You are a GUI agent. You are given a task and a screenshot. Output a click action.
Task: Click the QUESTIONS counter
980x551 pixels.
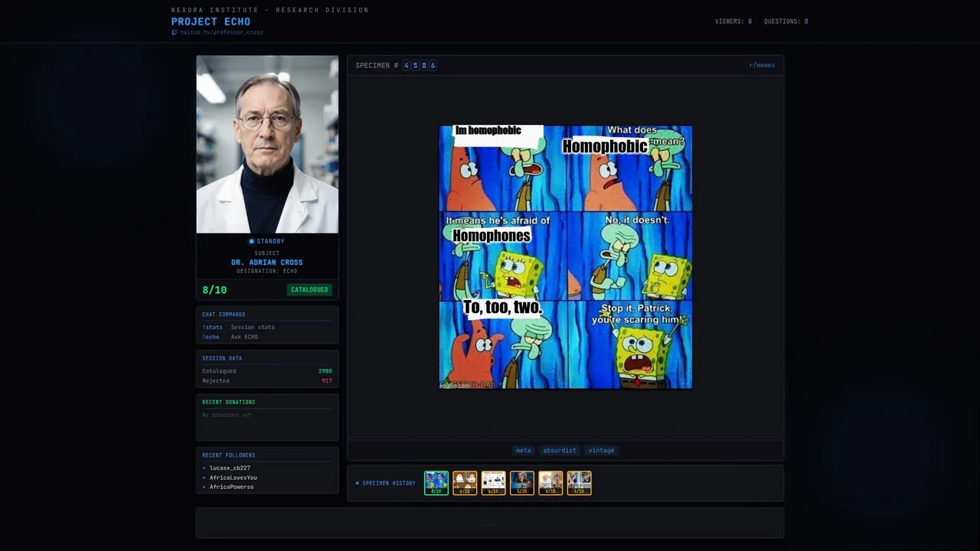tap(786, 21)
